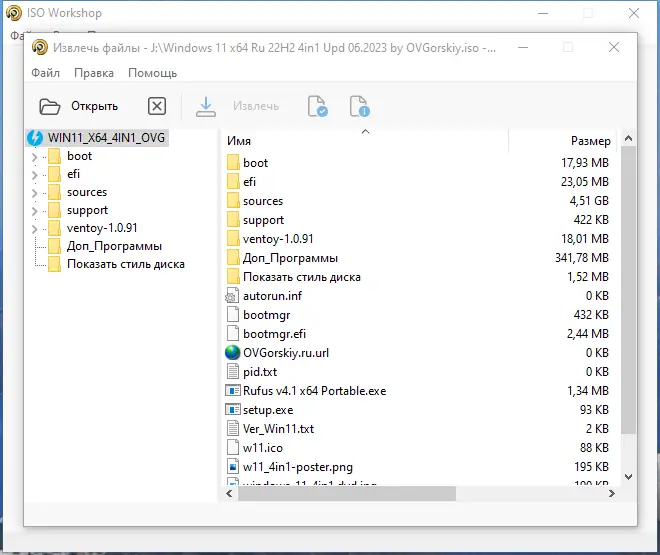Close the Извлечь файлы dialog window
The height and width of the screenshot is (555, 660).
point(614,47)
